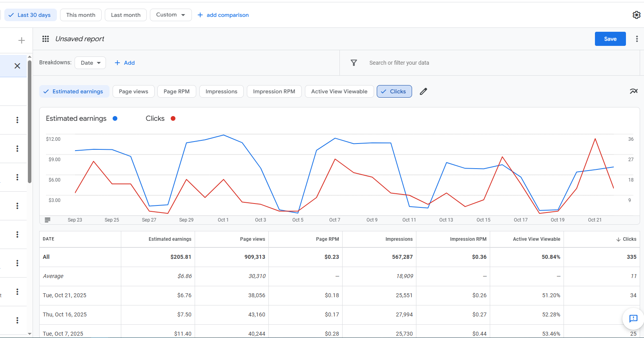
Task: Select the Last month date tab
Action: tap(126, 15)
